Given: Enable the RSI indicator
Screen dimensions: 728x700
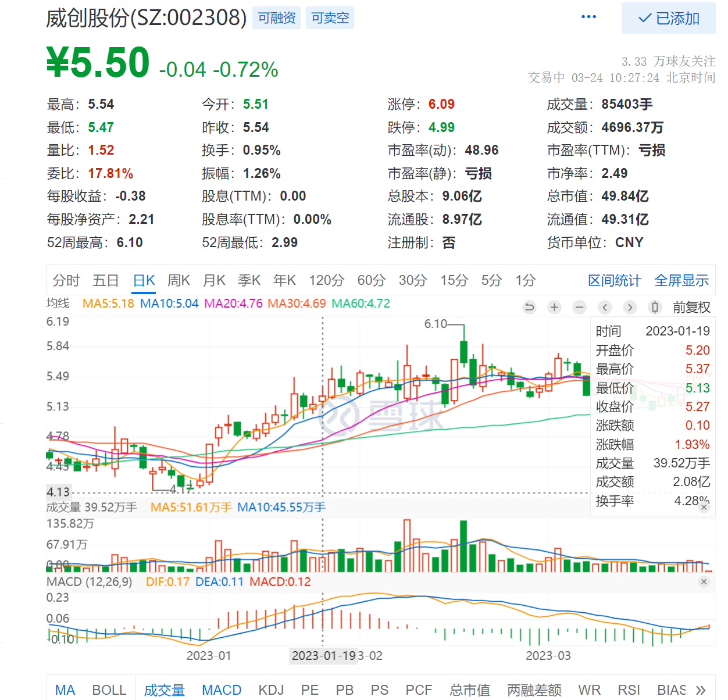Looking at the screenshot, I should pos(629,690).
